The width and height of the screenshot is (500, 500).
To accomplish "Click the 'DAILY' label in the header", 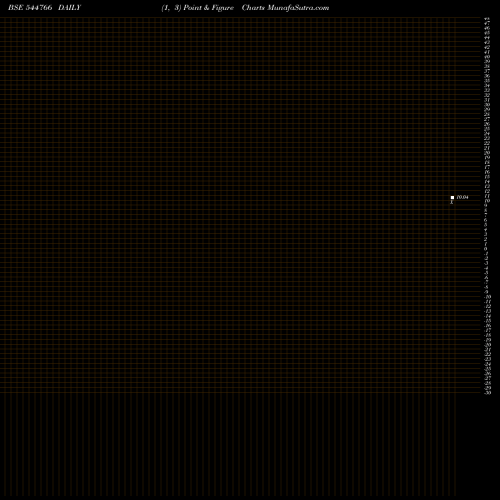I will tap(69, 8).
